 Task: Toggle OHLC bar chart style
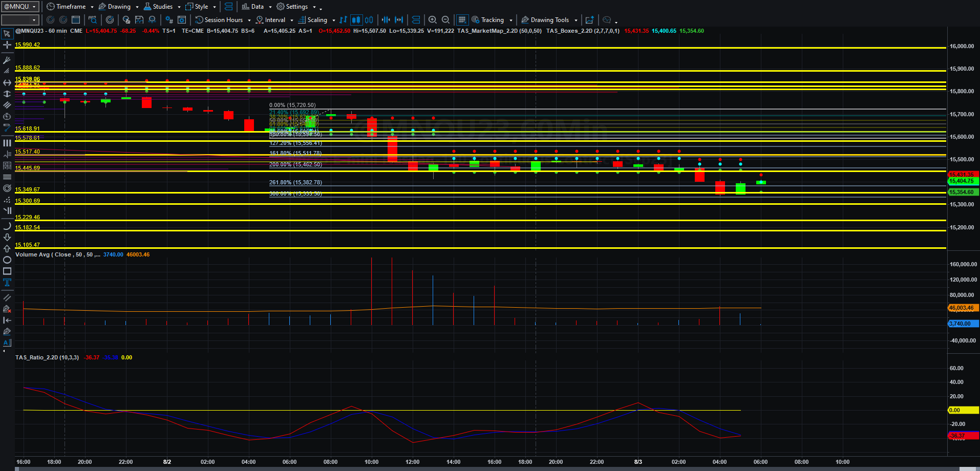pyautogui.click(x=343, y=20)
